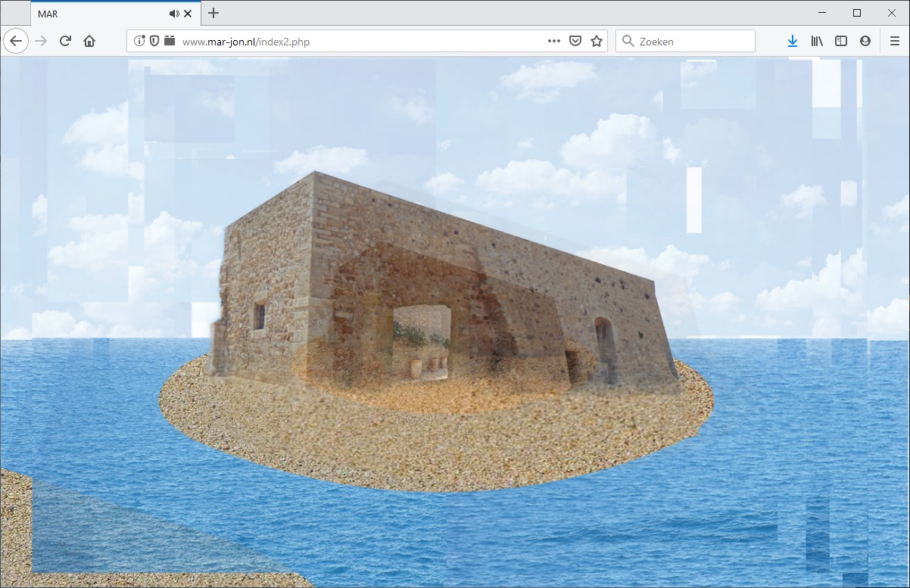Save page to Pocket
Image resolution: width=910 pixels, height=588 pixels.
(x=575, y=41)
